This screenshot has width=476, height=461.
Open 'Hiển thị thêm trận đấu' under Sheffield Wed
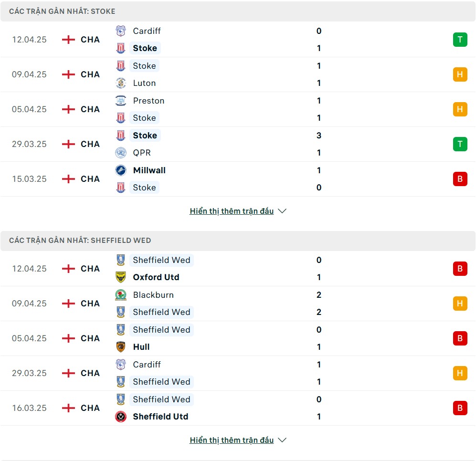pos(232,440)
